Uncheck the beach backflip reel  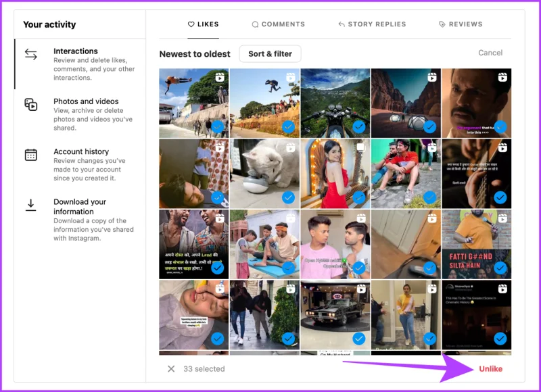pyautogui.click(x=217, y=127)
